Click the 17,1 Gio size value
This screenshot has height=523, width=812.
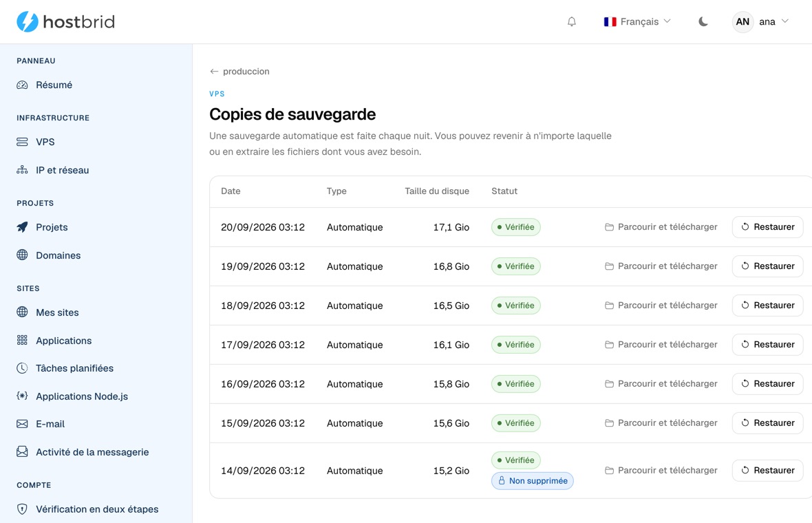[451, 227]
